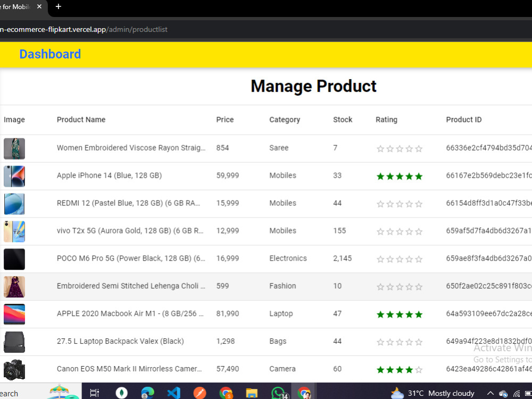Click the Laptop Backpack Valex thumbnail
Image resolution: width=532 pixels, height=399 pixels.
coord(14,342)
